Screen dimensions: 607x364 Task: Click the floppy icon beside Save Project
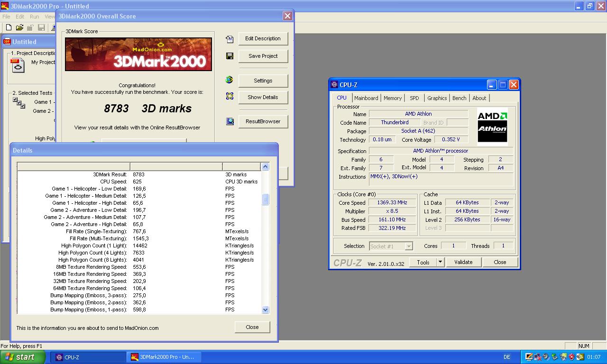coord(230,56)
